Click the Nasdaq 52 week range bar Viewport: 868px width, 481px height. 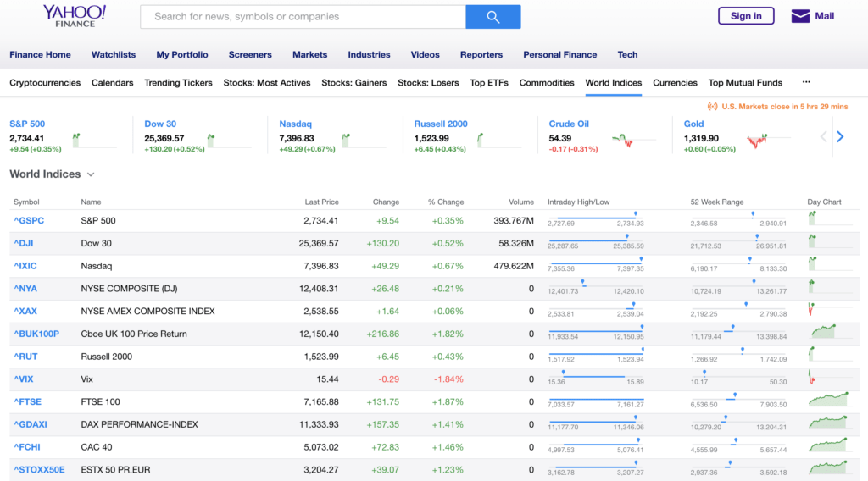[x=738, y=265]
